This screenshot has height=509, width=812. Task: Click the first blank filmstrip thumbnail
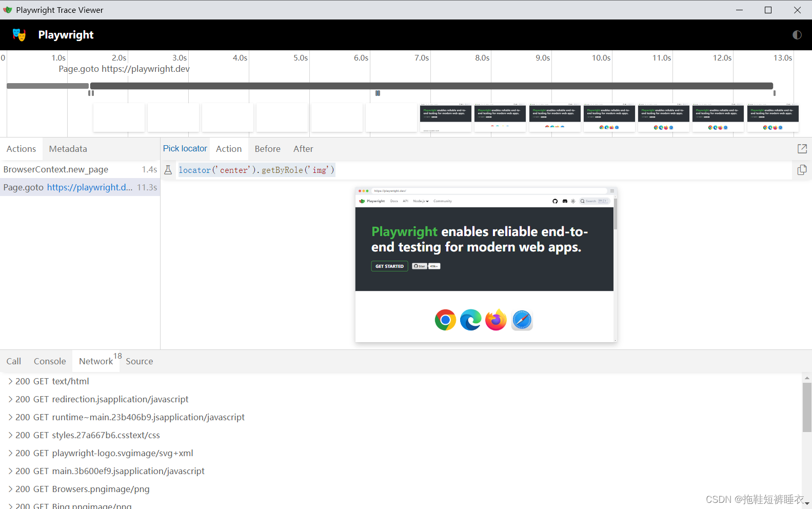point(119,118)
